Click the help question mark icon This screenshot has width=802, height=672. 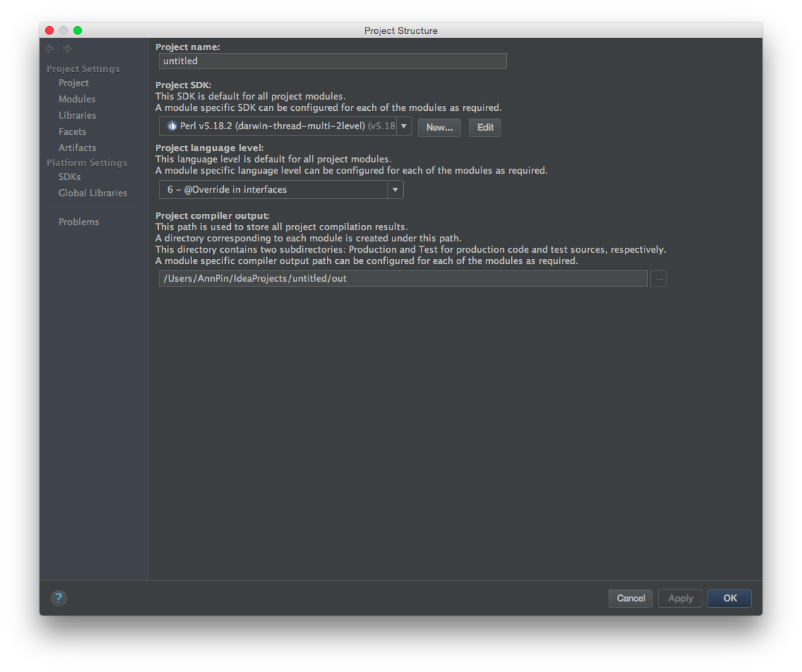coord(59,599)
